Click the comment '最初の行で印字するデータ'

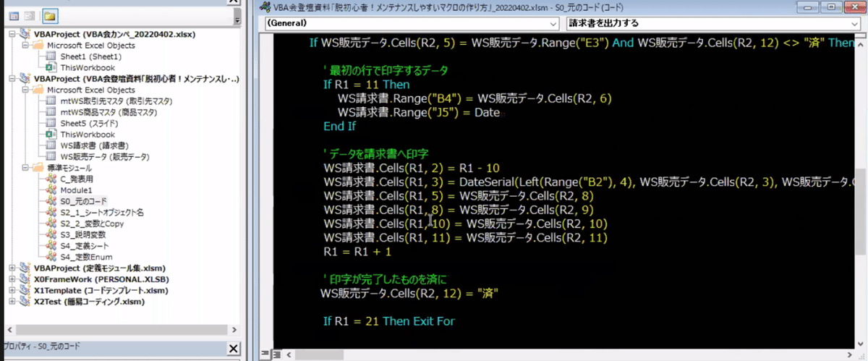coord(385,70)
